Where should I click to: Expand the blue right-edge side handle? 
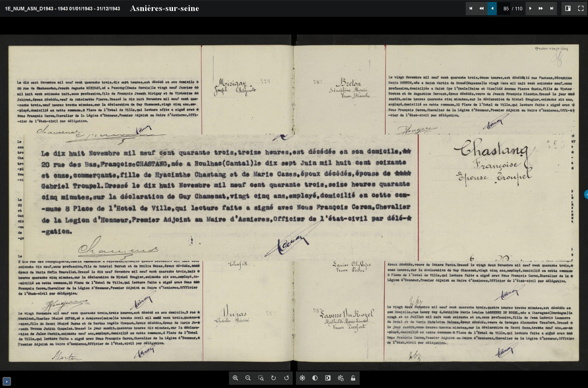pyautogui.click(x=586, y=194)
